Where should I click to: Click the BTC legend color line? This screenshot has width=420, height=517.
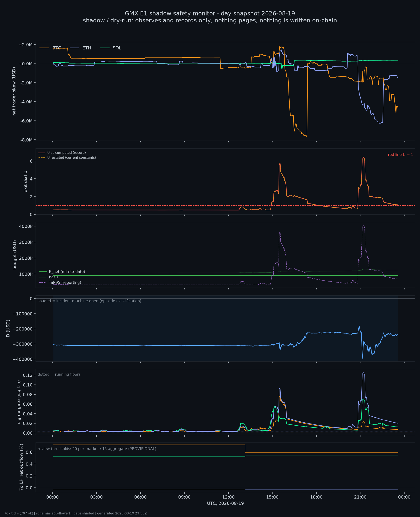tap(44, 48)
